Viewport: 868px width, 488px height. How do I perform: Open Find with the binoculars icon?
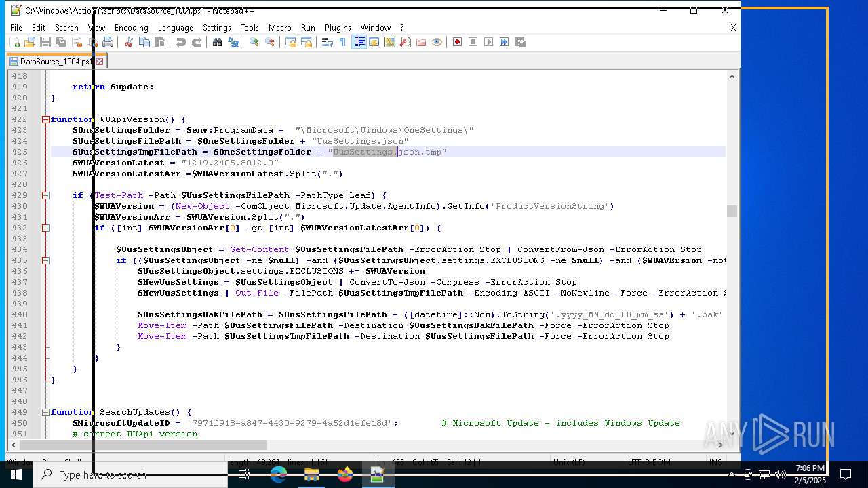(217, 42)
